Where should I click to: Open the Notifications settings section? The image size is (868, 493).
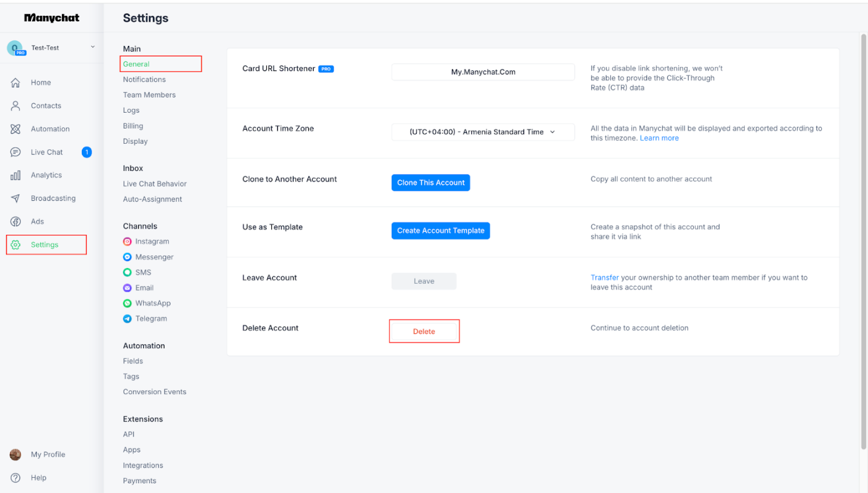pyautogui.click(x=144, y=79)
